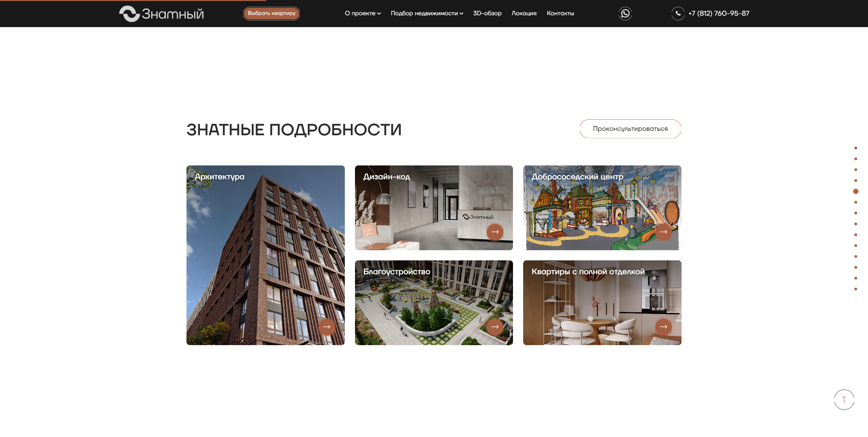The height and width of the screenshot is (437, 868).
Task: Expand the О проекте dropdown menu
Action: [362, 14]
